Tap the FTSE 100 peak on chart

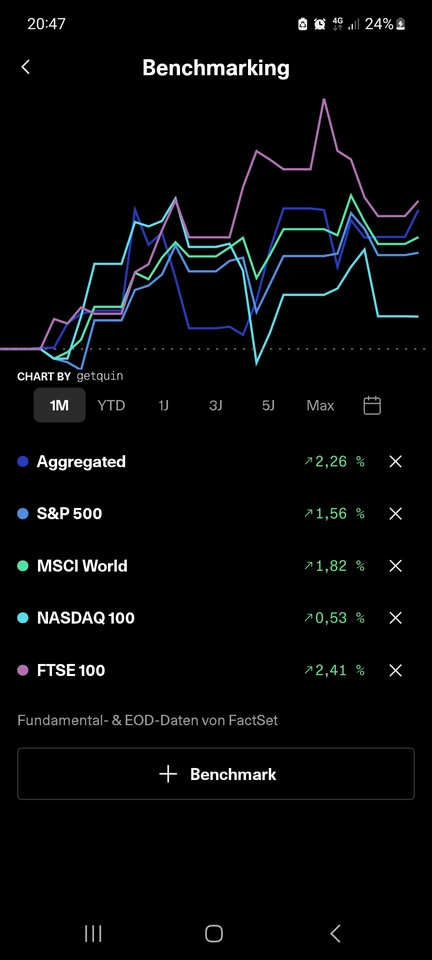(324, 100)
